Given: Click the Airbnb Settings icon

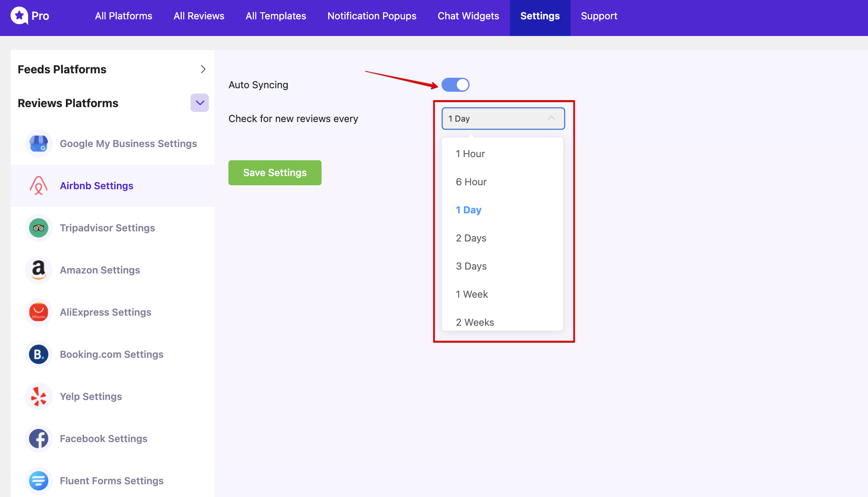Looking at the screenshot, I should click(39, 185).
